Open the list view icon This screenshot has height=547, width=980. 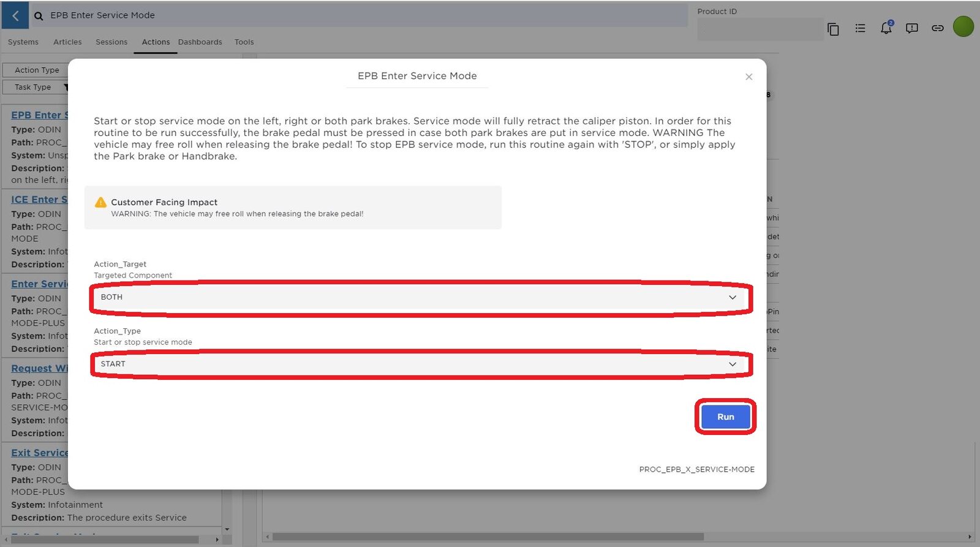(x=860, y=28)
